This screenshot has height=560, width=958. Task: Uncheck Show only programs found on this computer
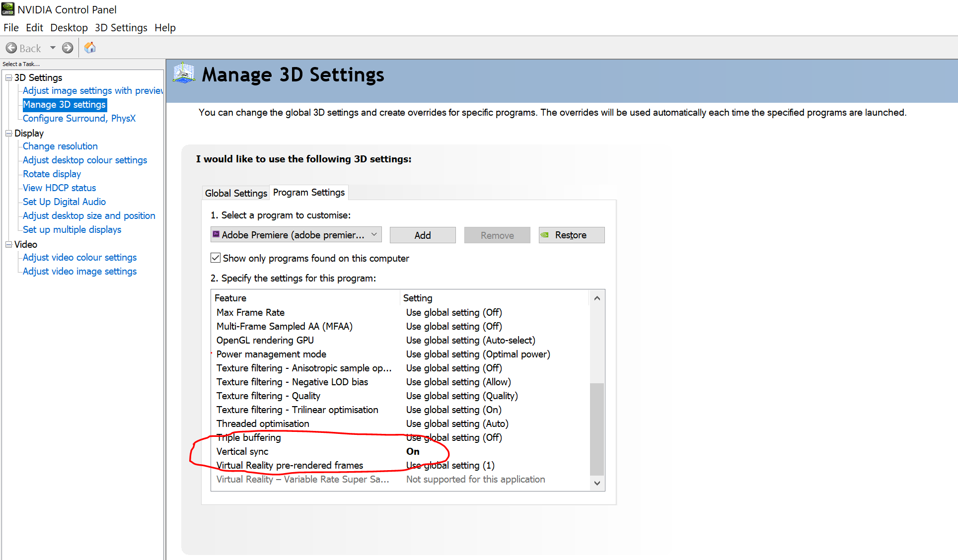tap(216, 258)
